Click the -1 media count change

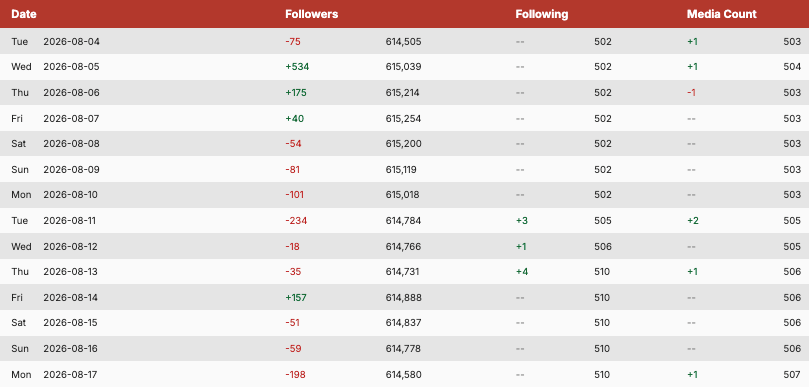click(691, 93)
